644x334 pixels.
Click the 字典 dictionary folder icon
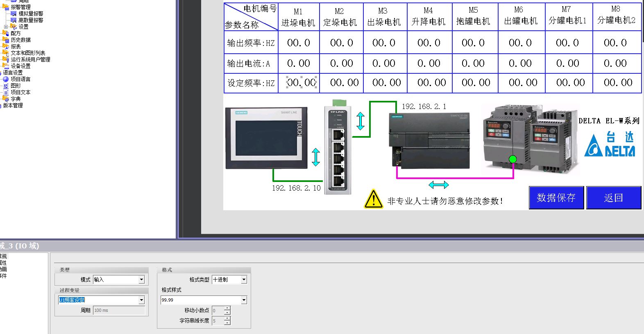pos(6,99)
